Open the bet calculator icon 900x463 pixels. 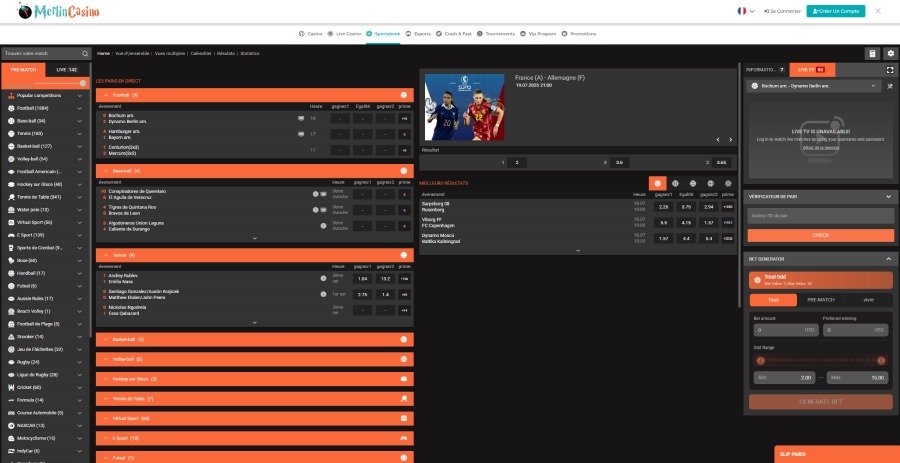(x=872, y=53)
